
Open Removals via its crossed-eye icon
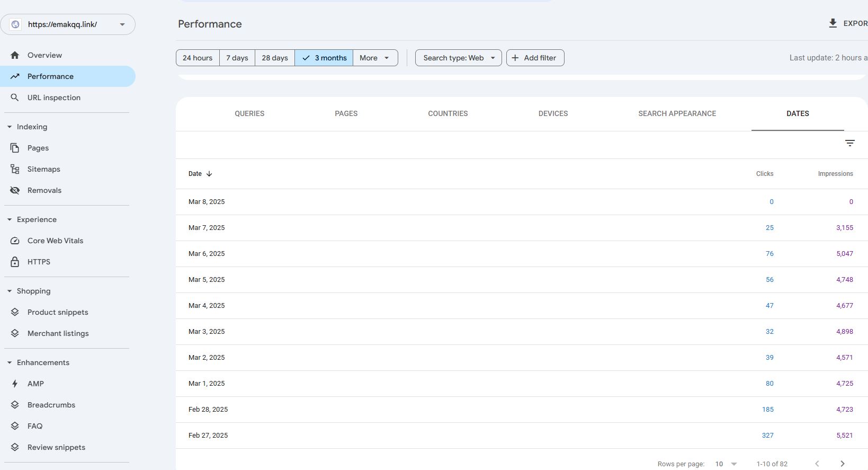pyautogui.click(x=15, y=190)
